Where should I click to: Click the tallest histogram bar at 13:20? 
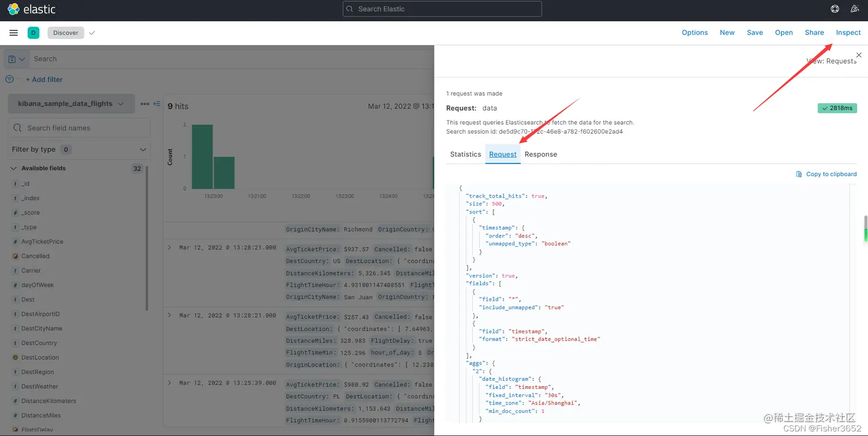click(202, 157)
